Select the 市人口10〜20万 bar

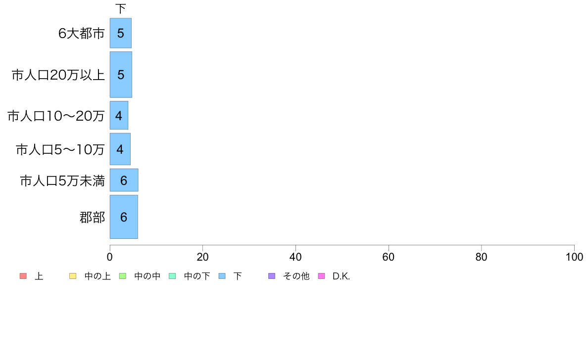119,115
